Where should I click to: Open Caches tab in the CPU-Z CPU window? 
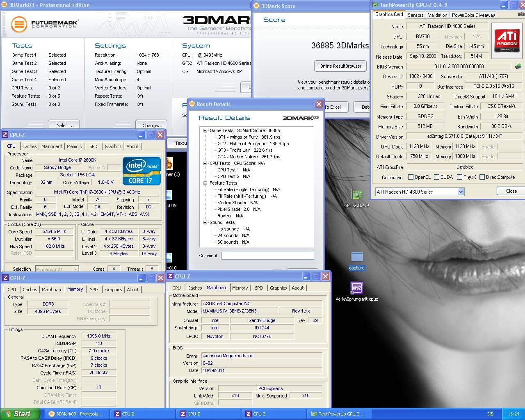point(30,146)
